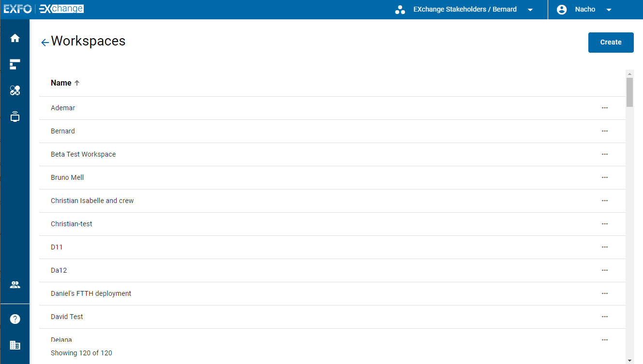Click the applications icon in the left sidebar
The height and width of the screenshot is (364, 643).
(x=15, y=90)
